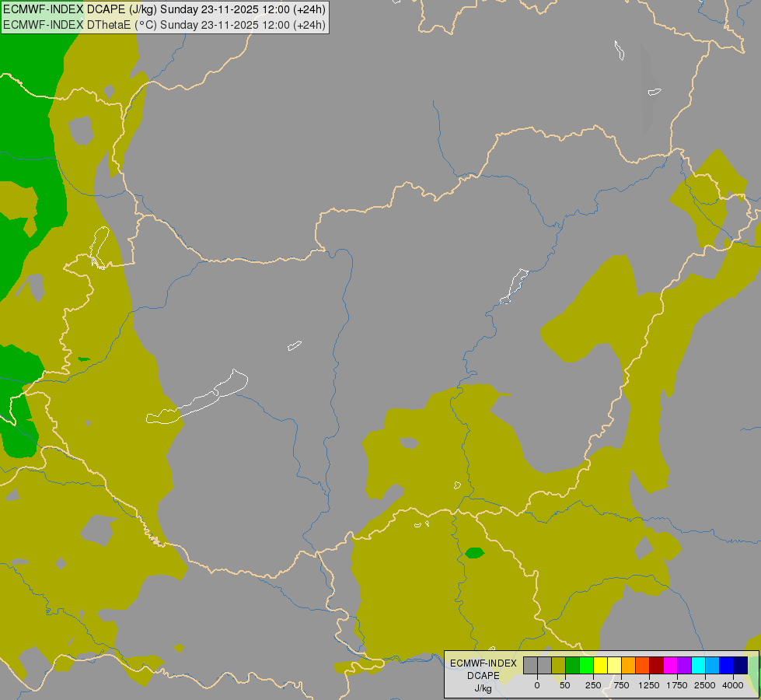761x700 pixels.
Task: Pick the leftmost gray legend swatch
Action: pyautogui.click(x=530, y=665)
